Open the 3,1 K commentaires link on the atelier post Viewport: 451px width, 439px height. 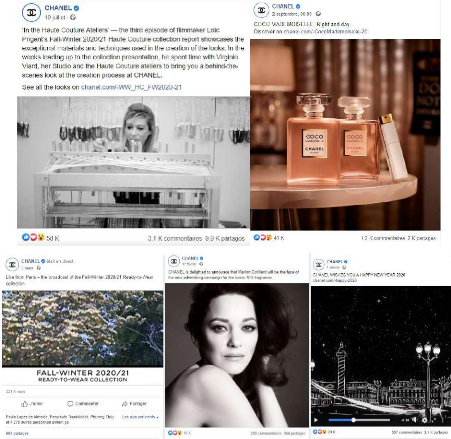pyautogui.click(x=175, y=238)
